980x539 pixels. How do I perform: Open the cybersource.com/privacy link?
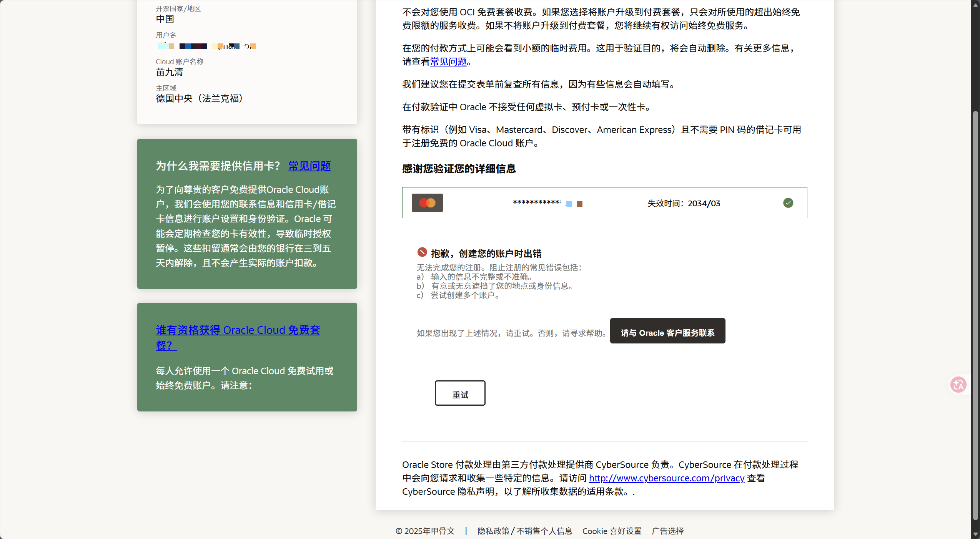667,478
